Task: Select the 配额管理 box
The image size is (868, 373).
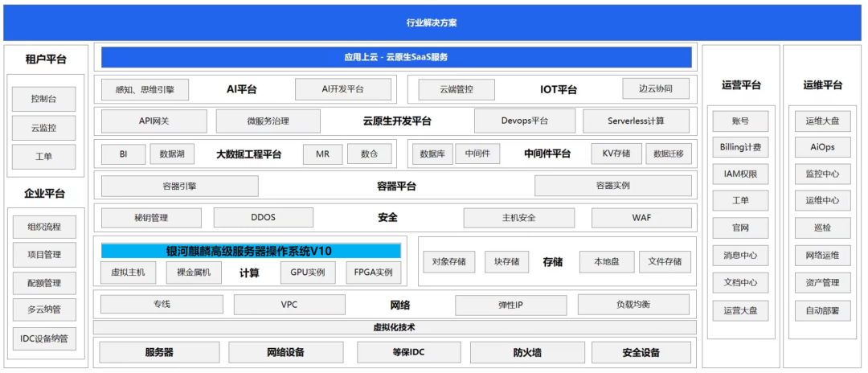Action: [43, 283]
